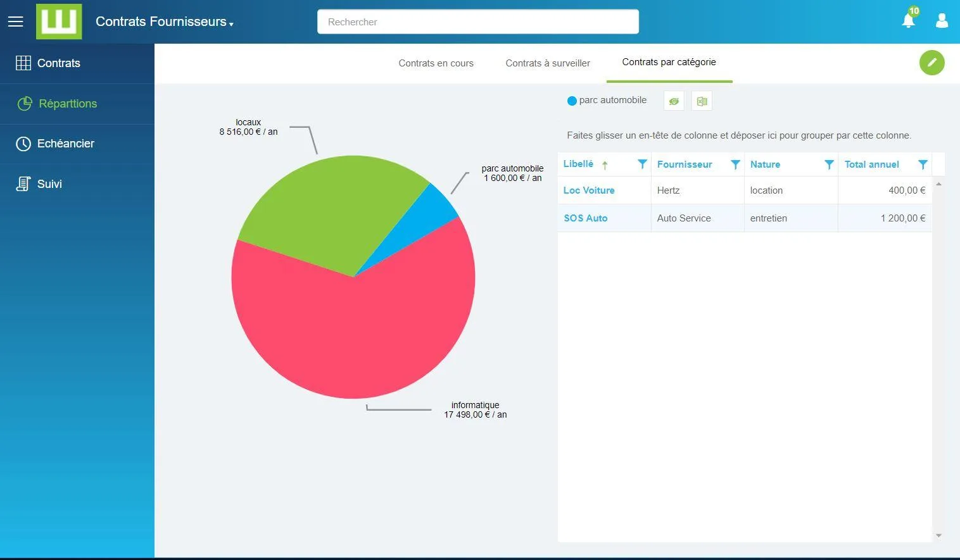Click the 400,00 € total cell
This screenshot has width=960, height=560.
885,190
